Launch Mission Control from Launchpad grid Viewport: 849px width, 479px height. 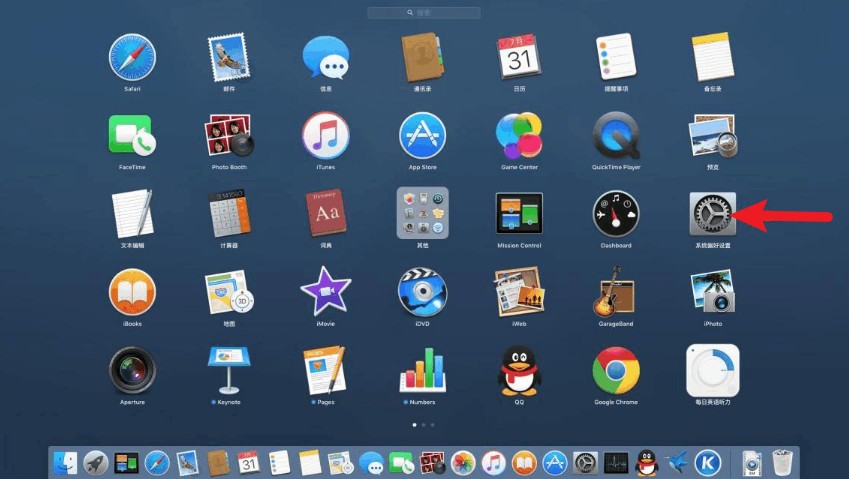[x=519, y=213]
